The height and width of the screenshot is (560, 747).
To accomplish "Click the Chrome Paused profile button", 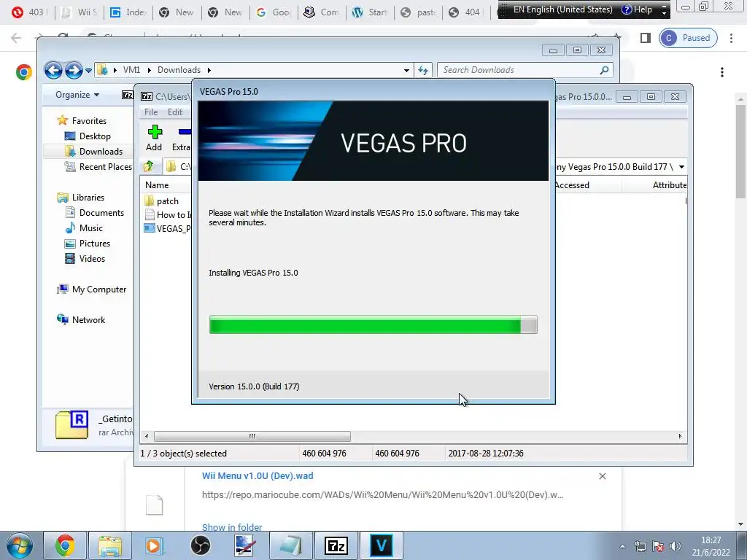I will coord(688,38).
